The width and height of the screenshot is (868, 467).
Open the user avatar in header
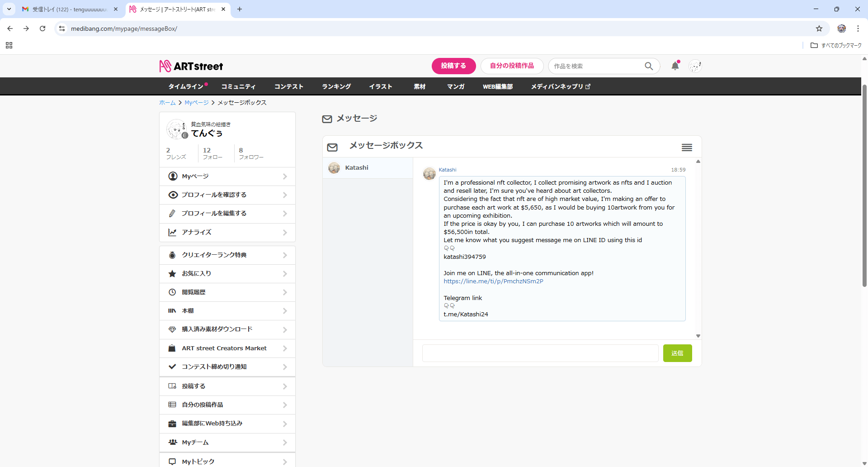(x=695, y=66)
